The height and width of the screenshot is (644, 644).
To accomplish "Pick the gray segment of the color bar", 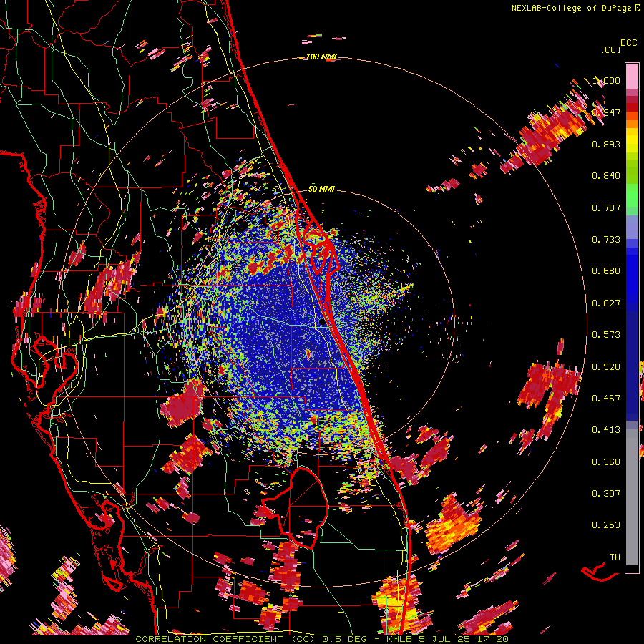I will [x=632, y=497].
